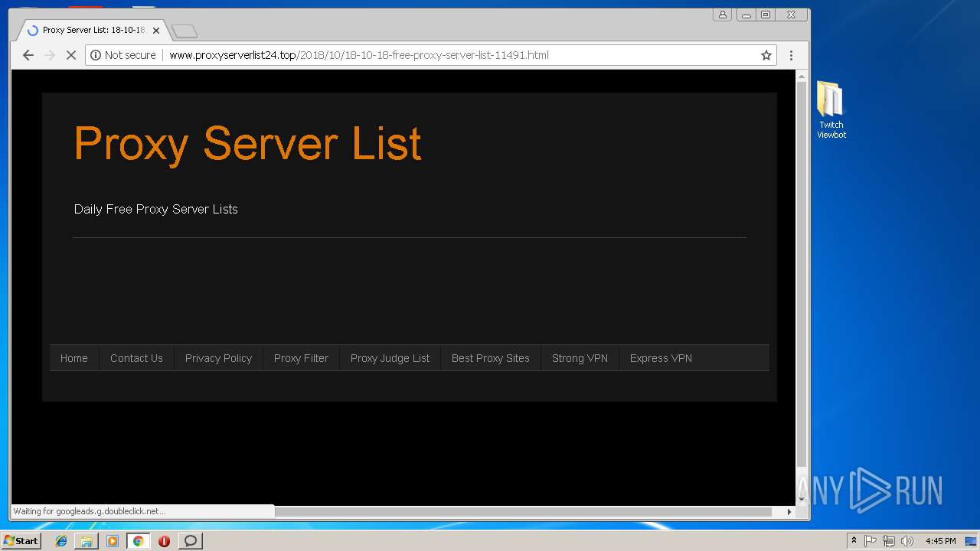Click Daily Free Proxy Server Lists text
The width and height of the screenshot is (980, 551).
(x=156, y=209)
